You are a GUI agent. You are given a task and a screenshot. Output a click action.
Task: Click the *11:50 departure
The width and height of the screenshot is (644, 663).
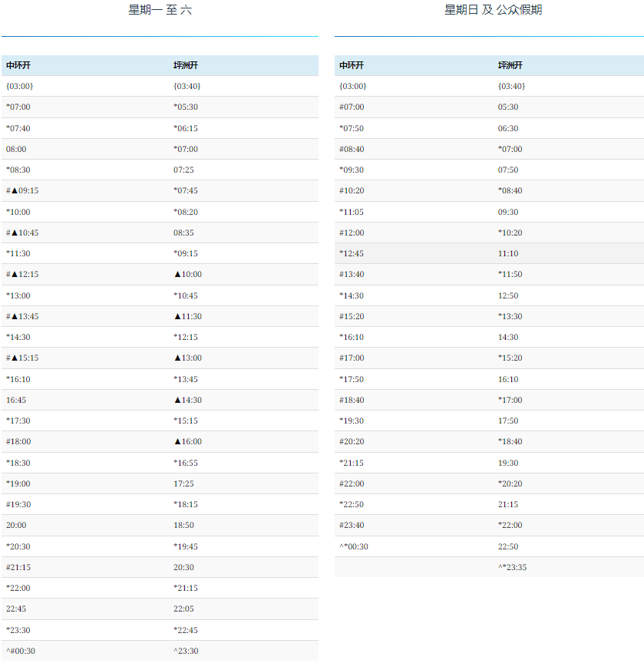click(x=510, y=274)
